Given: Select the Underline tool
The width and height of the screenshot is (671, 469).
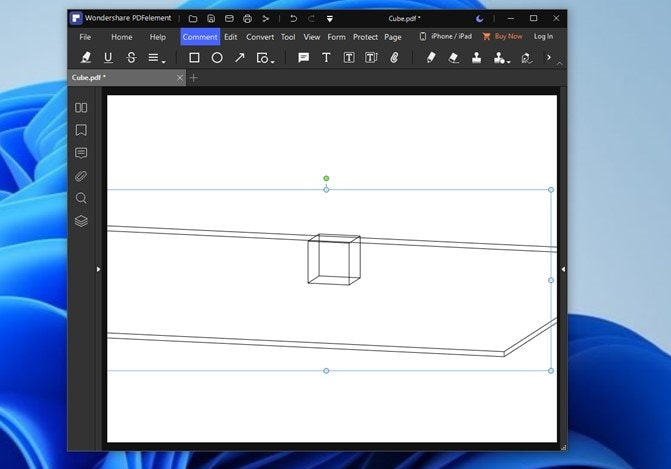Looking at the screenshot, I should pyautogui.click(x=108, y=58).
